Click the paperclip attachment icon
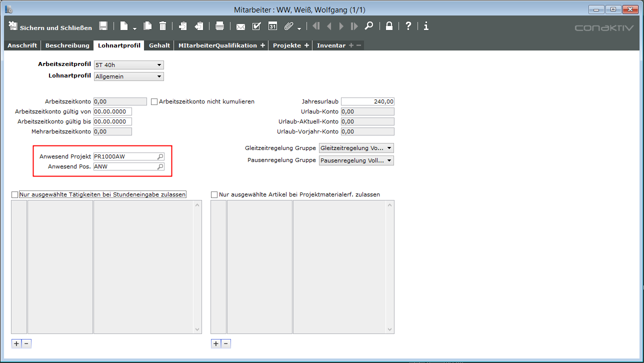The width and height of the screenshot is (644, 363). [x=288, y=26]
